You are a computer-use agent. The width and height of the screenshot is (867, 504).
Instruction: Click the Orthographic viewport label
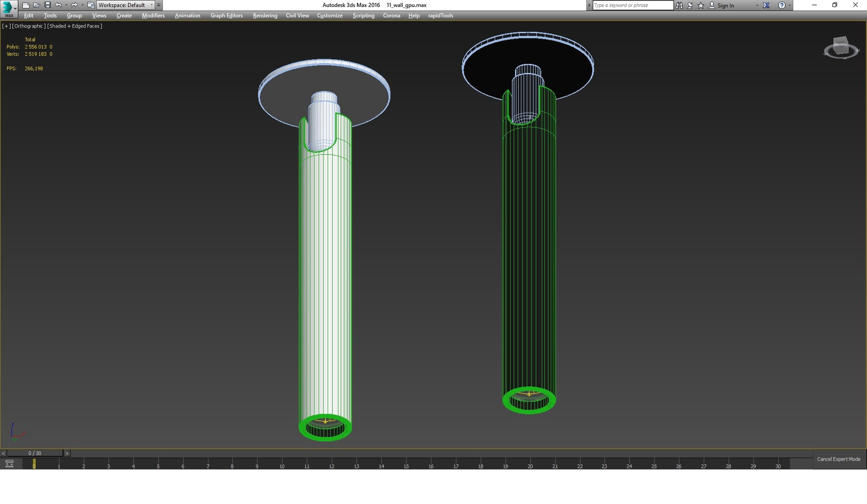[29, 26]
